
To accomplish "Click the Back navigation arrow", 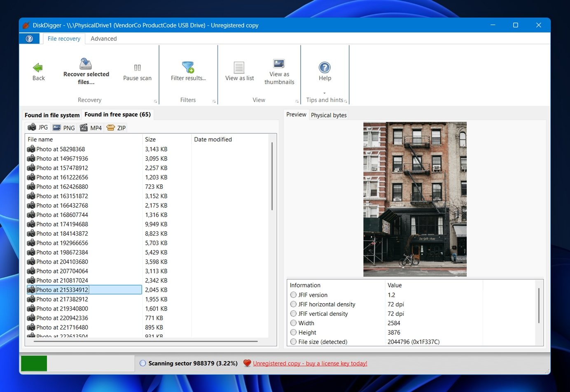I will 38,71.
